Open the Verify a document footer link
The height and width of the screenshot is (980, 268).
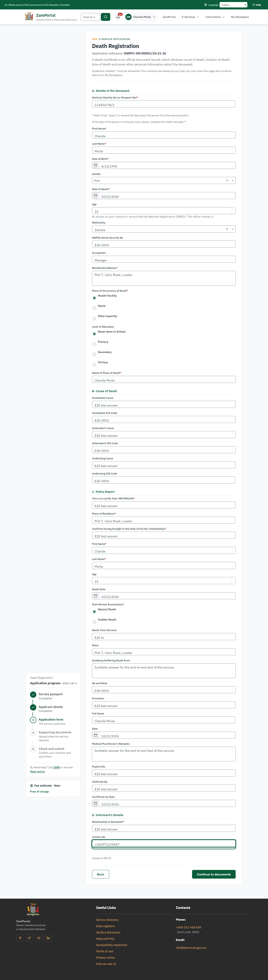(108, 932)
